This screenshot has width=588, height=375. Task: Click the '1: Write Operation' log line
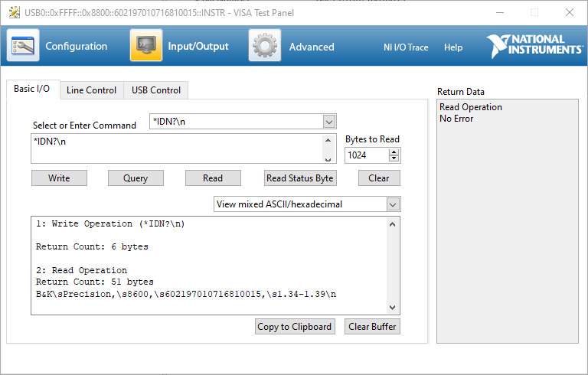(x=110, y=224)
